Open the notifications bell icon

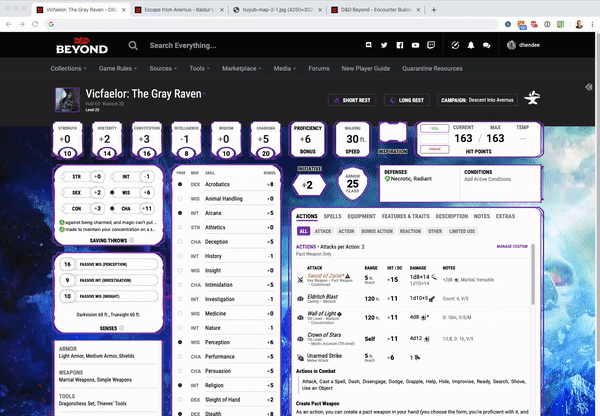(471, 45)
